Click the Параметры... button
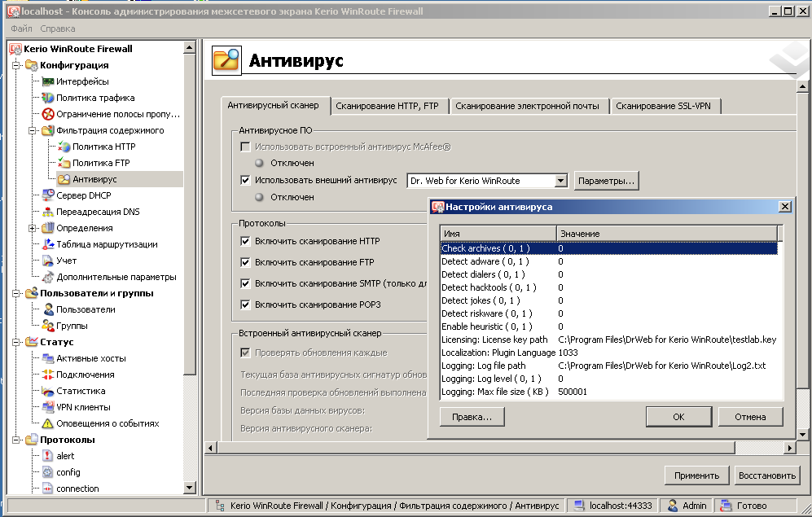The image size is (812, 517). (606, 181)
